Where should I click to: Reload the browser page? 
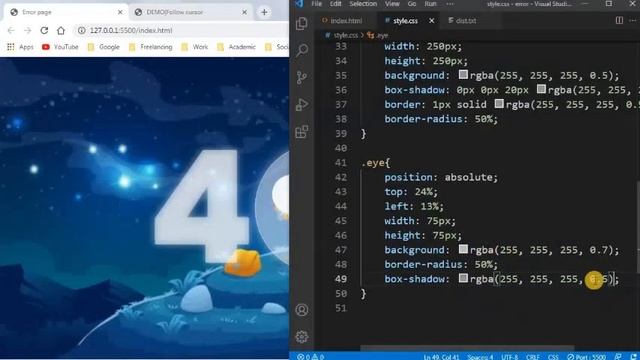(x=44, y=31)
